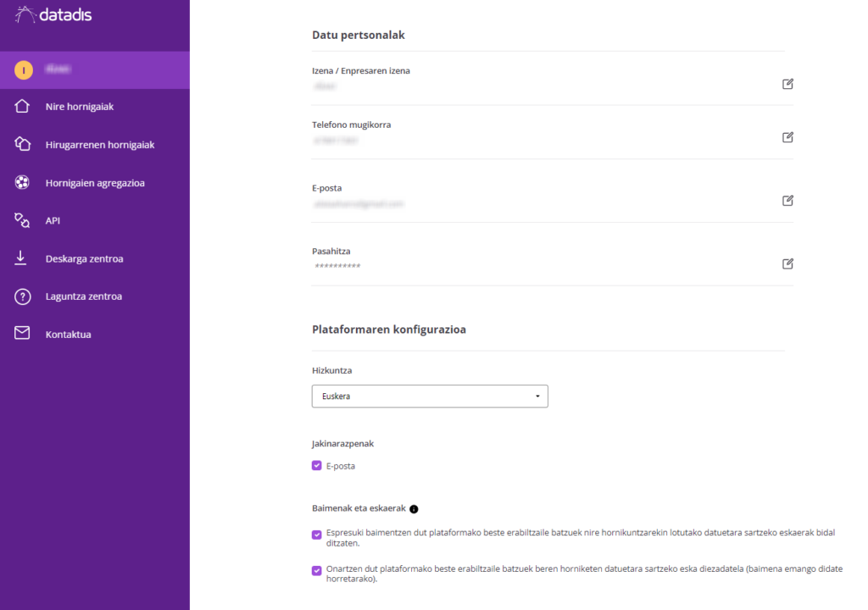
Task: Go to Hornigaien agregazioa
Action: point(95,183)
